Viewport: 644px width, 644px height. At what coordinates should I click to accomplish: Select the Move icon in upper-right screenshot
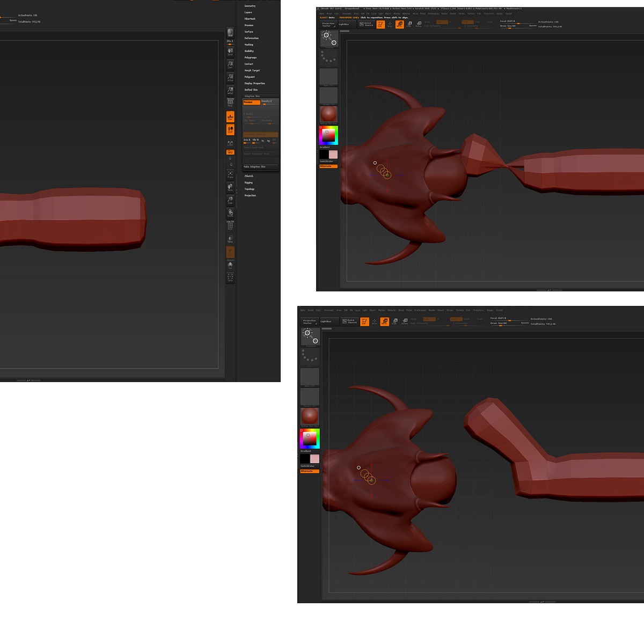(x=400, y=24)
